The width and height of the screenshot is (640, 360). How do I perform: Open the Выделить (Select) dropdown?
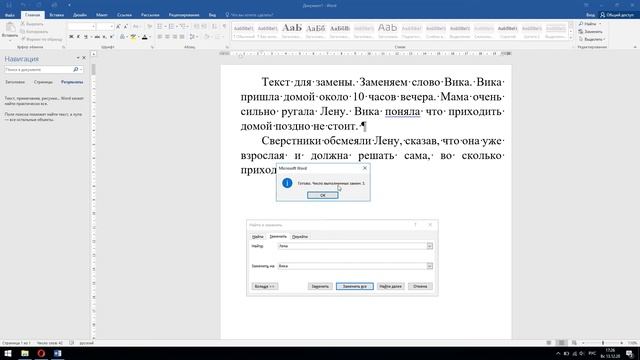pyautogui.click(x=591, y=39)
